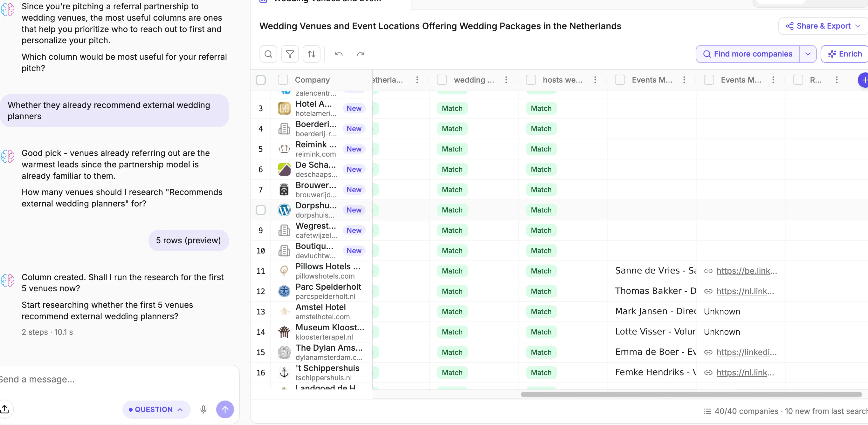Open Thomas Bakker LinkedIn link

pos(745,291)
